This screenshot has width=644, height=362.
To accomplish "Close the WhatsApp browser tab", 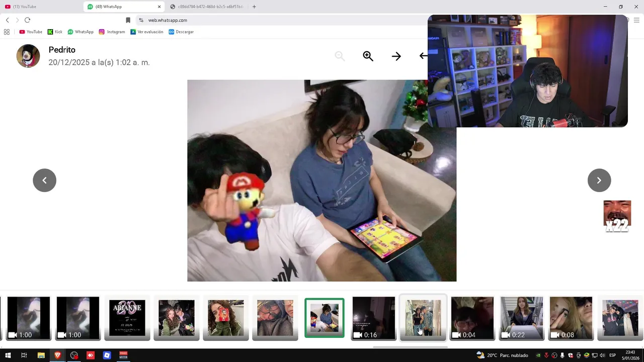I will tap(159, 7).
